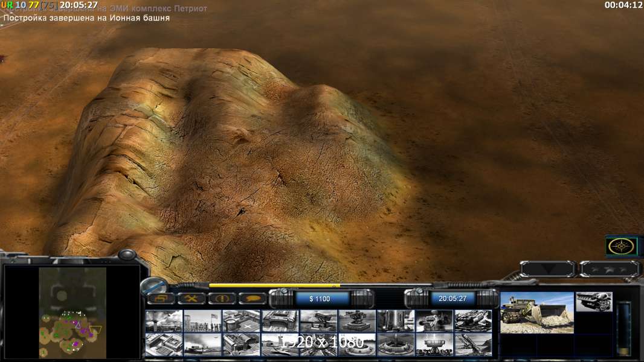Select the round ring-shaped pad structure
The height and width of the screenshot is (362, 644).
tap(357, 345)
